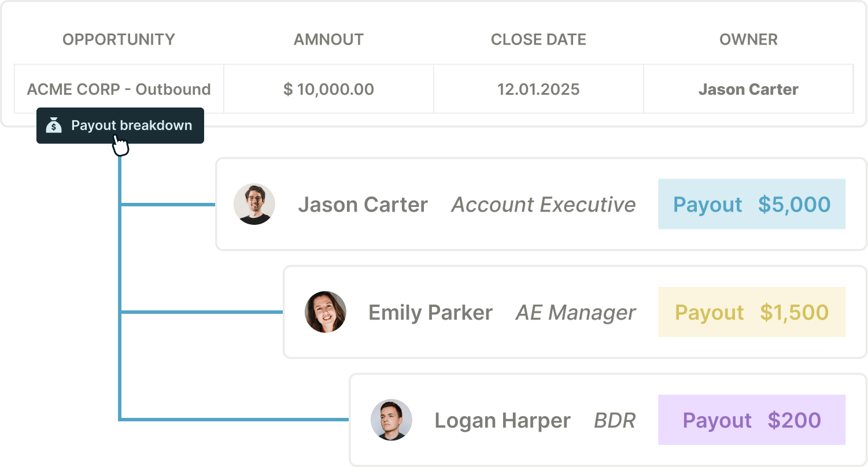
Task: Click the $ 10,000.00 amount cell
Action: coord(328,89)
